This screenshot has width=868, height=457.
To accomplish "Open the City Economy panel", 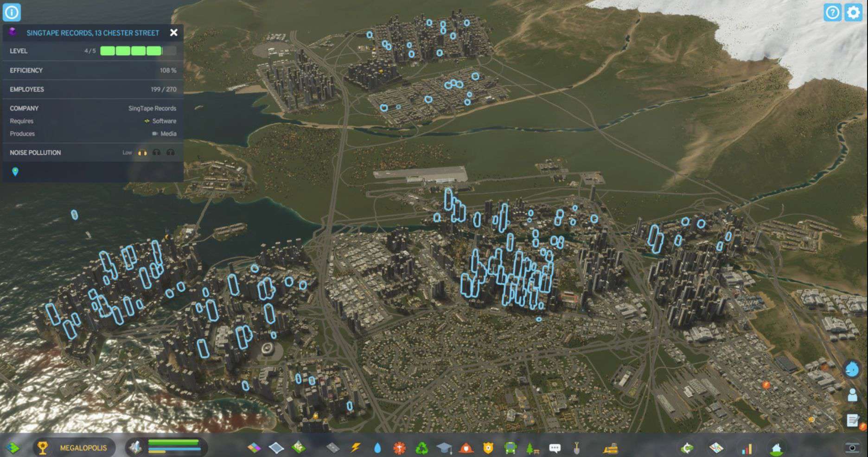I will click(687, 448).
